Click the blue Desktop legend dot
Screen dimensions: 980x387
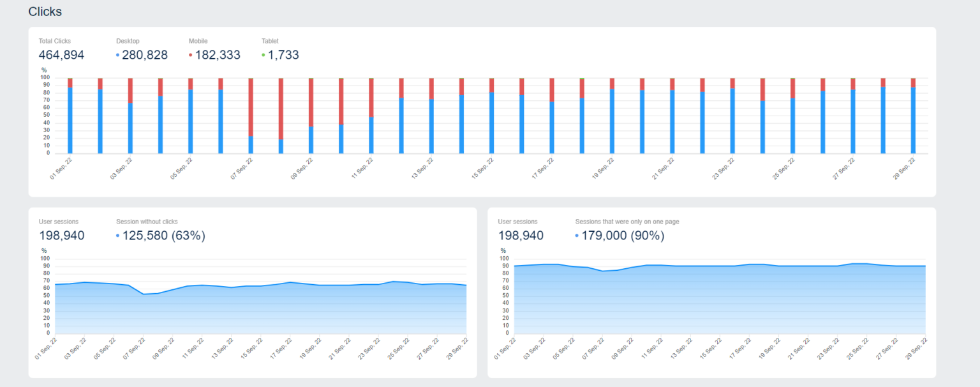click(117, 56)
